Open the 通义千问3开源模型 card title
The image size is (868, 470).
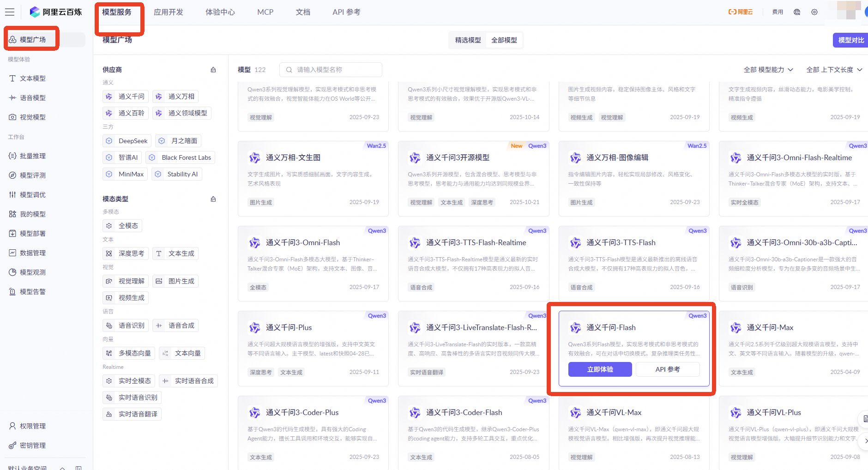click(x=458, y=158)
